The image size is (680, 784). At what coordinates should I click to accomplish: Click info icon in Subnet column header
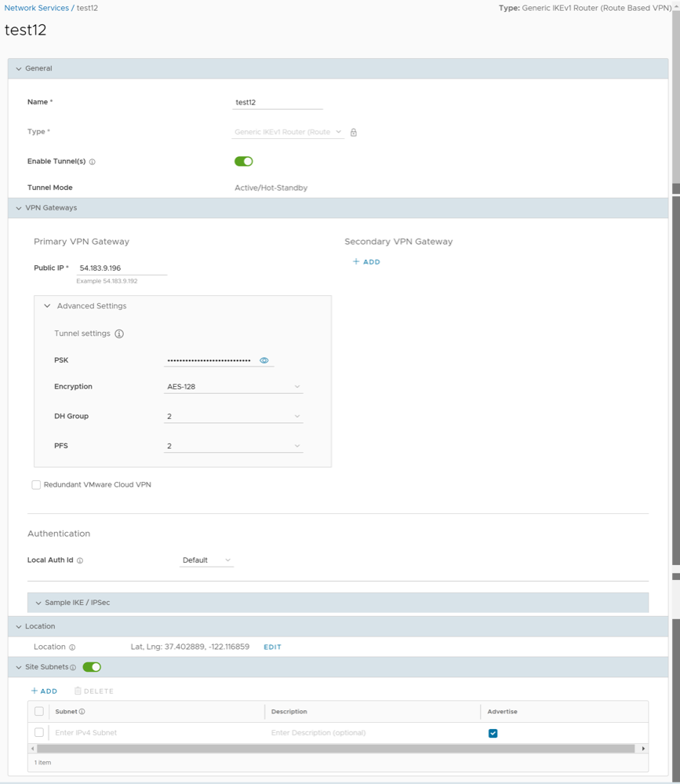point(82,712)
